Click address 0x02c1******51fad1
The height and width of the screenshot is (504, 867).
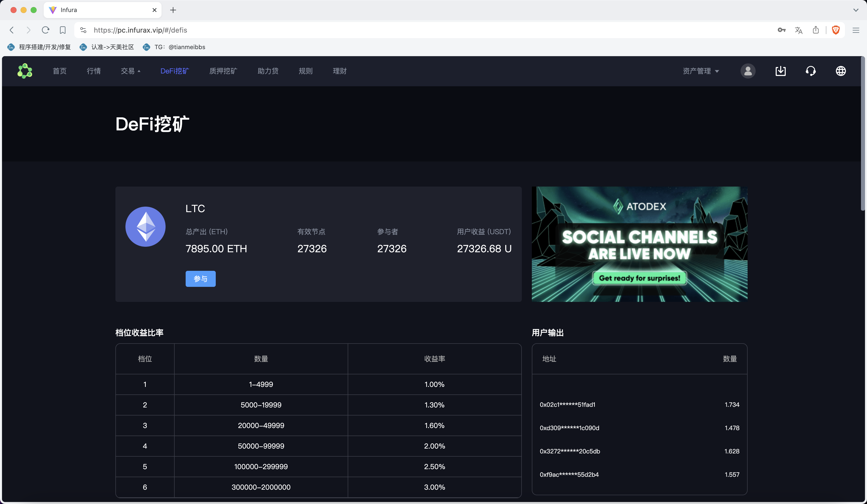[567, 405]
